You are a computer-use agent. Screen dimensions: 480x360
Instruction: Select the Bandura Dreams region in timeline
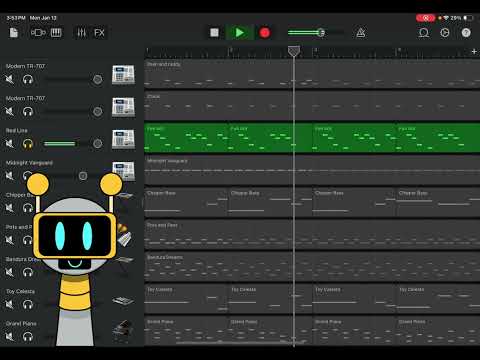tap(312, 267)
